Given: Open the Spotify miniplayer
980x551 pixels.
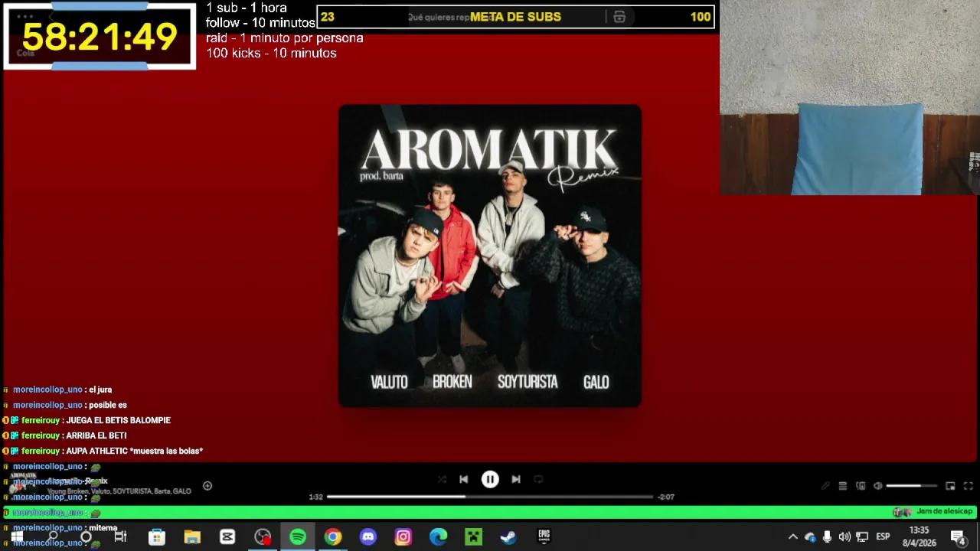Looking at the screenshot, I should point(950,486).
